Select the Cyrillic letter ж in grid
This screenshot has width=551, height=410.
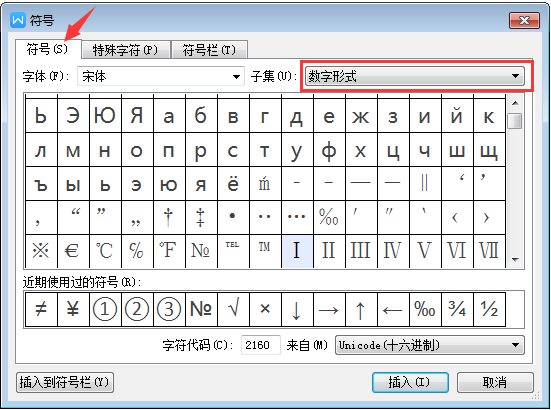361,116
